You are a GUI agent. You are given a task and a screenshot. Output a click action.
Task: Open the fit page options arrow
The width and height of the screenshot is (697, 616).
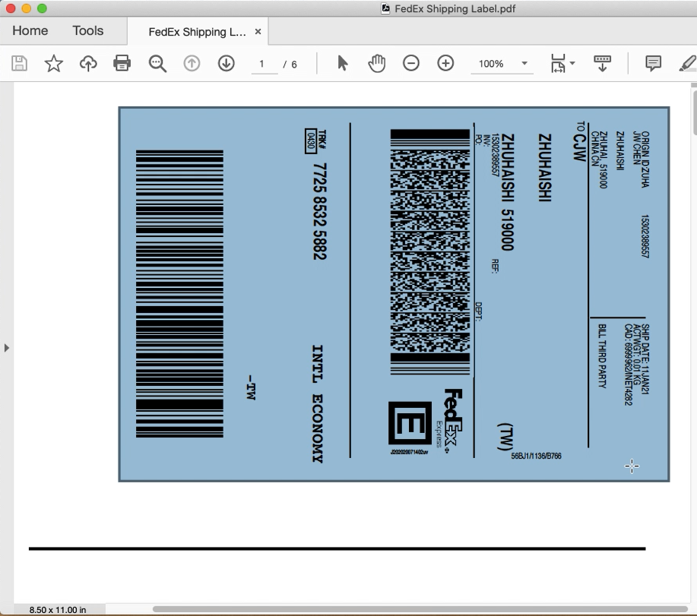(572, 63)
